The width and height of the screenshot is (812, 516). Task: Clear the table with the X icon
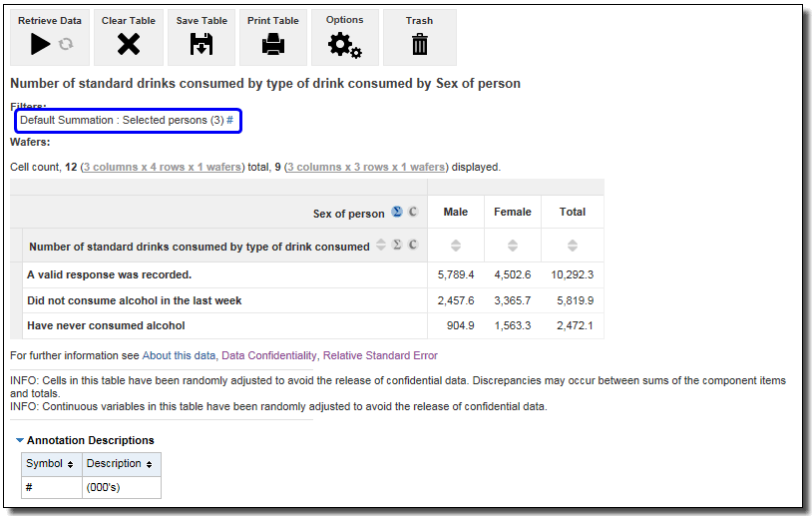coord(128,44)
